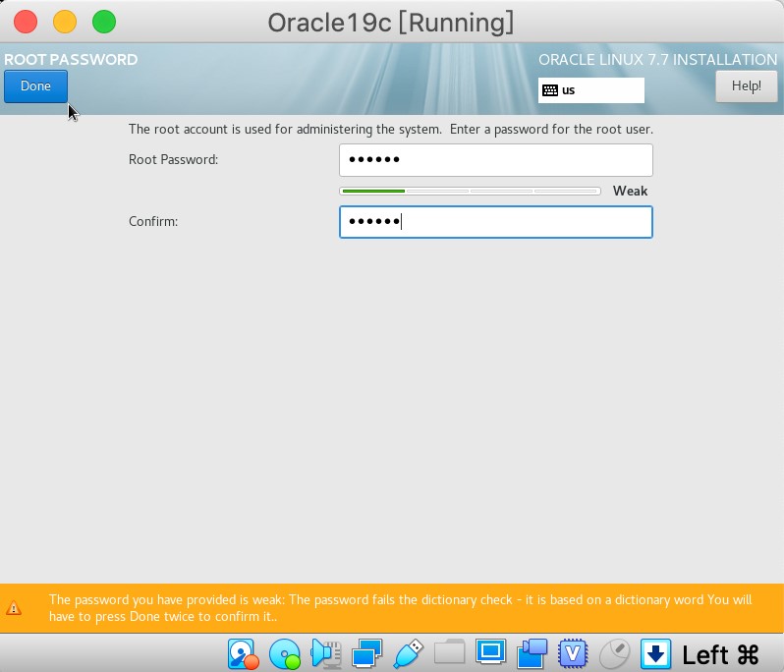Select the us keyboard layout indicator
This screenshot has height=672, width=784.
[591, 90]
